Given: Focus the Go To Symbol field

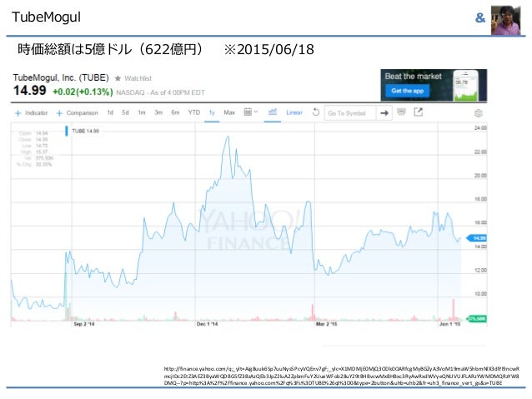Looking at the screenshot, I should (350, 113).
